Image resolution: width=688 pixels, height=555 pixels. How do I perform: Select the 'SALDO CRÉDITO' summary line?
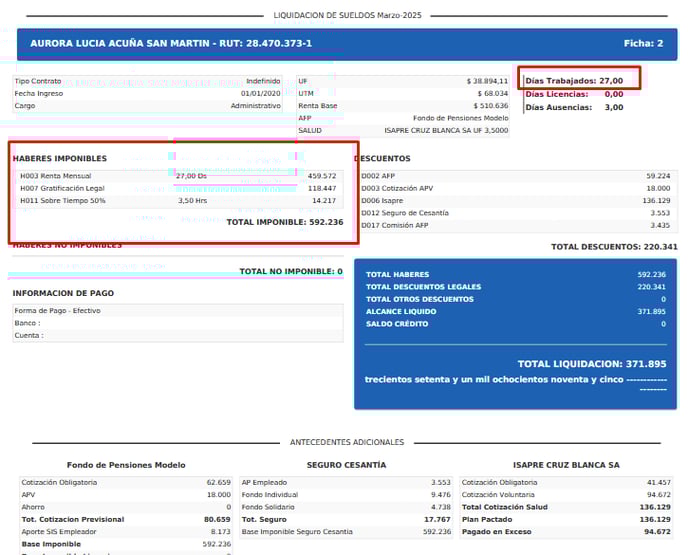pos(516,324)
